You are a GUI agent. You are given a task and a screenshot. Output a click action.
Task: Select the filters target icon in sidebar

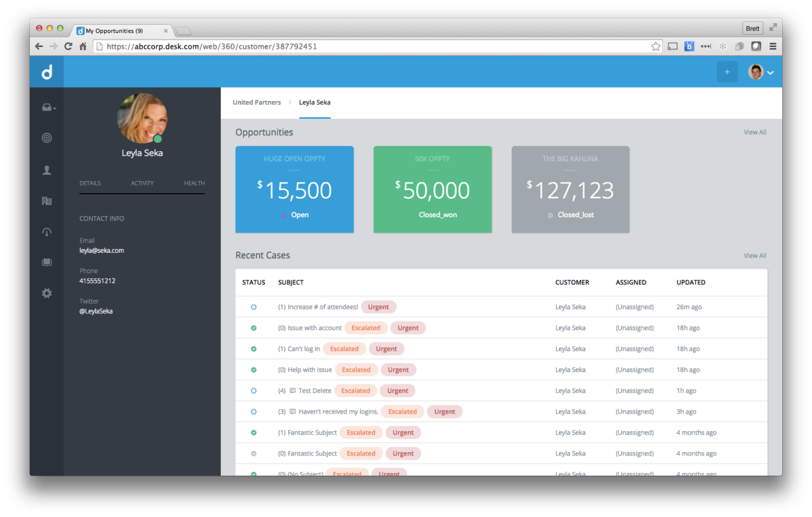pos(46,138)
